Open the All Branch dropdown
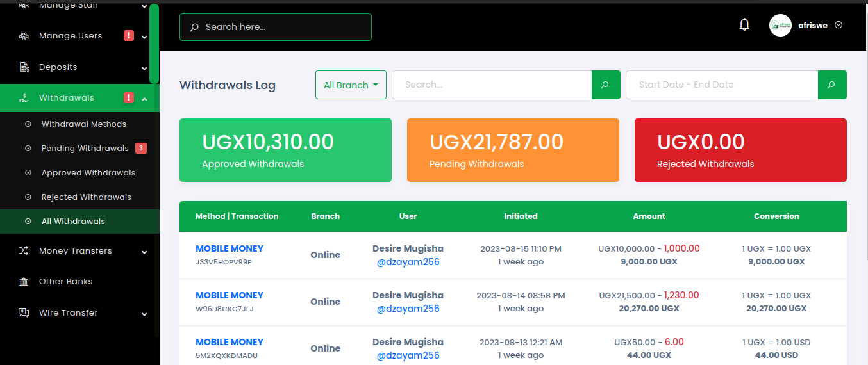 coord(351,85)
